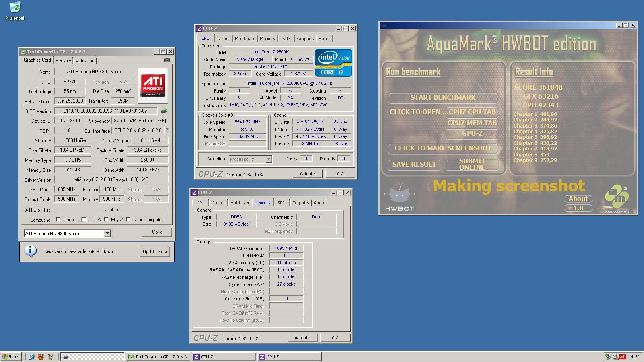644x362 pixels.
Task: Click the Intel Core i7 logo
Action: (x=333, y=63)
